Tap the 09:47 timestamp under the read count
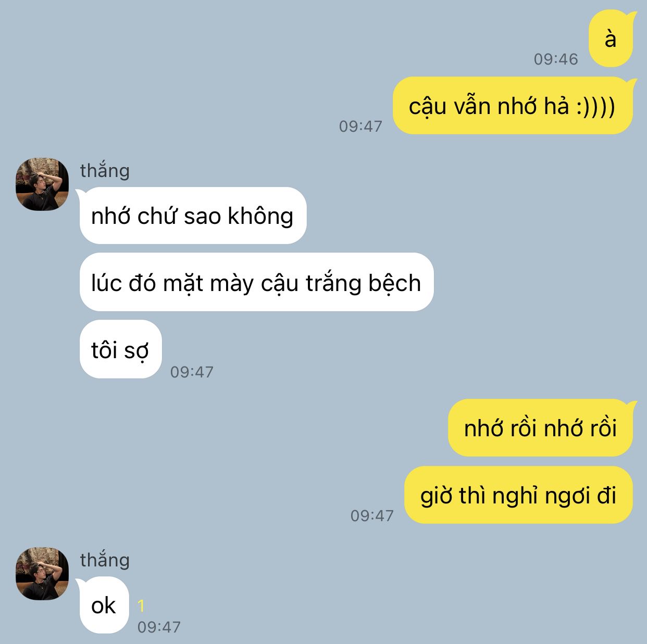The height and width of the screenshot is (644, 647). coord(159,627)
